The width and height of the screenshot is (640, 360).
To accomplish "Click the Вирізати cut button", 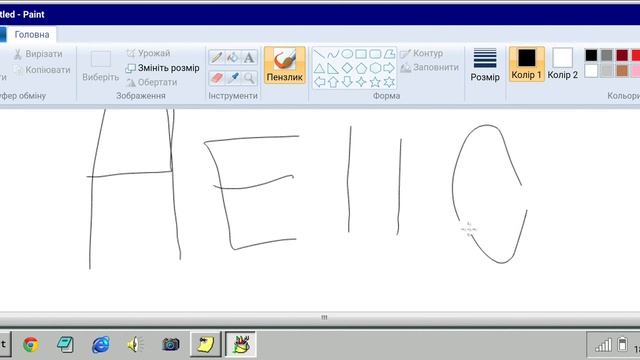I will point(38,54).
